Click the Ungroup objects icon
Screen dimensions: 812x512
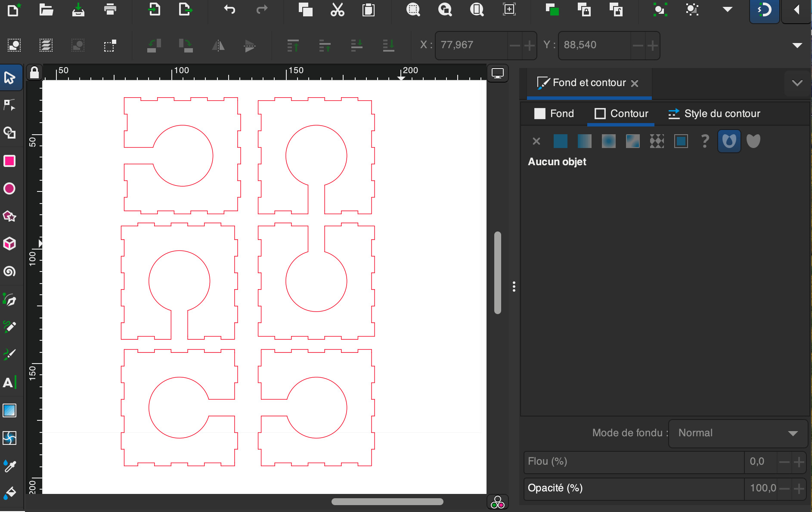[691, 9]
